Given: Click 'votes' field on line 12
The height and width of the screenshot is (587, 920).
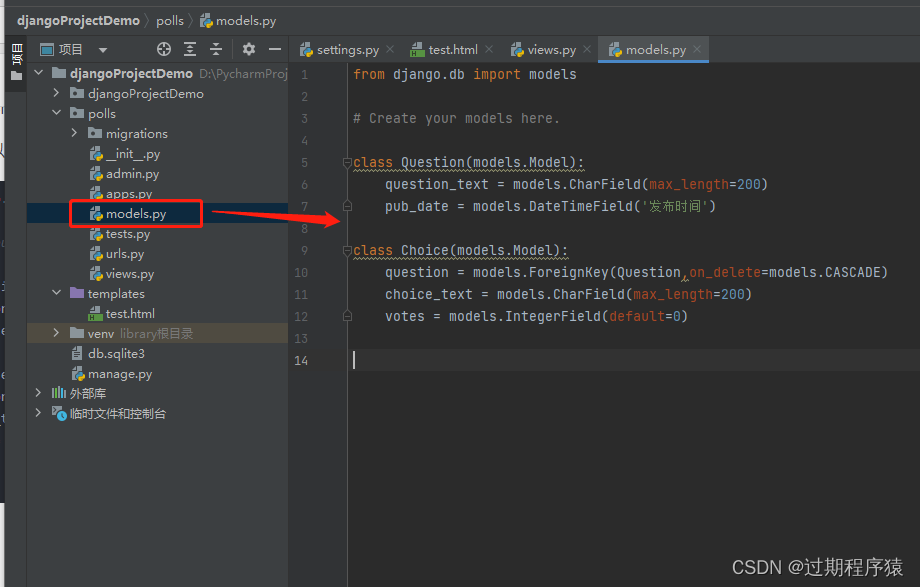Looking at the screenshot, I should point(405,316).
